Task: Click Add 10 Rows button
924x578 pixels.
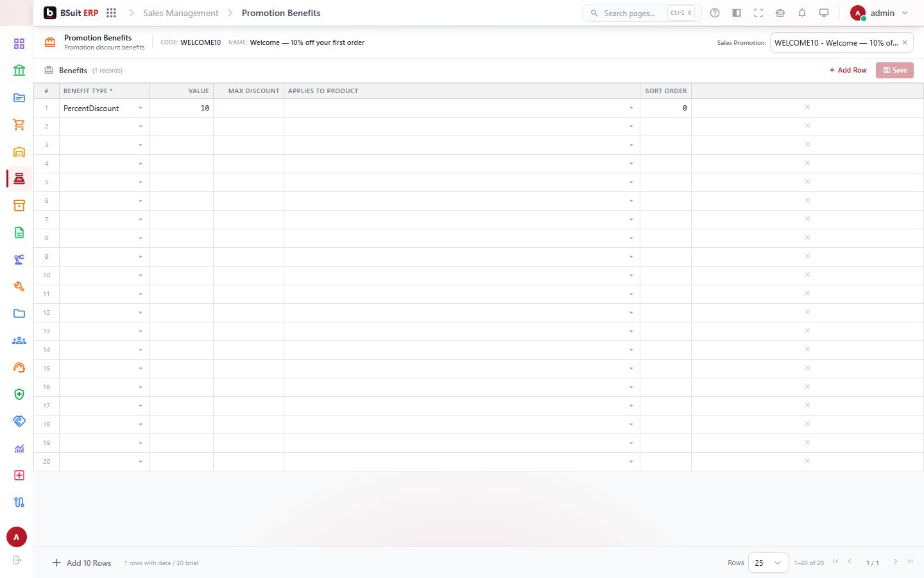Action: click(x=81, y=563)
